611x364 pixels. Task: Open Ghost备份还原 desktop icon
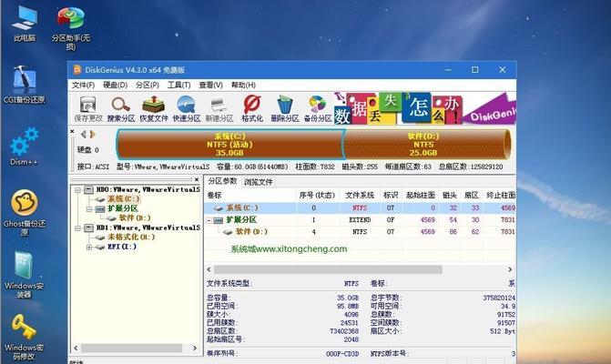(25, 213)
